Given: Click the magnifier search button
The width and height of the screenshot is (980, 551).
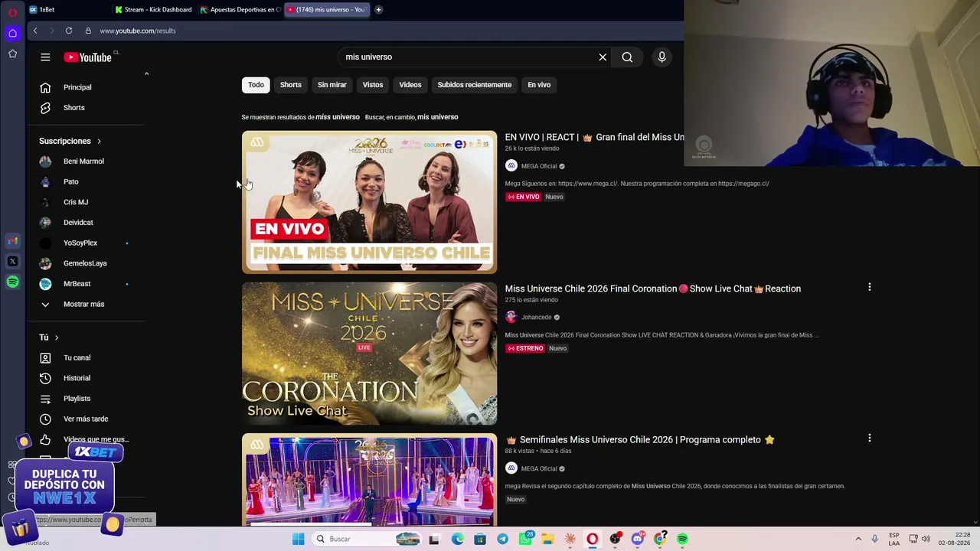Looking at the screenshot, I should click(x=627, y=57).
